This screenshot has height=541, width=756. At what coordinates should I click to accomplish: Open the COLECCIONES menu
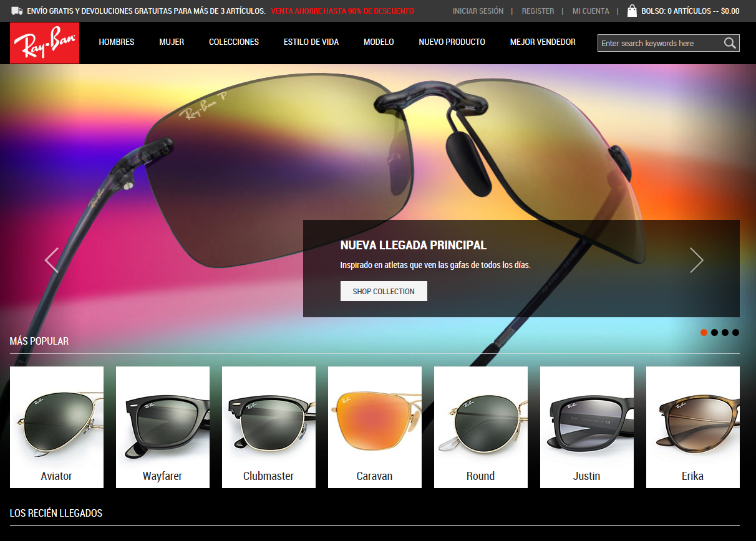click(234, 42)
